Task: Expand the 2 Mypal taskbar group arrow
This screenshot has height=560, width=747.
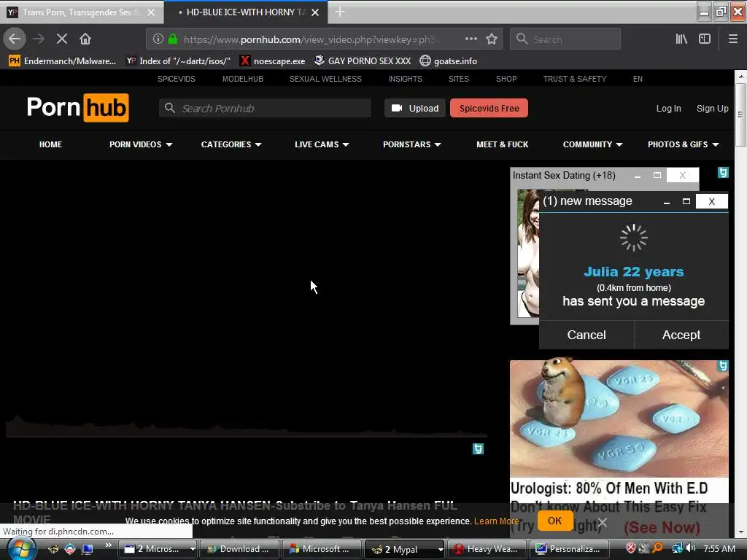Action: tap(441, 550)
